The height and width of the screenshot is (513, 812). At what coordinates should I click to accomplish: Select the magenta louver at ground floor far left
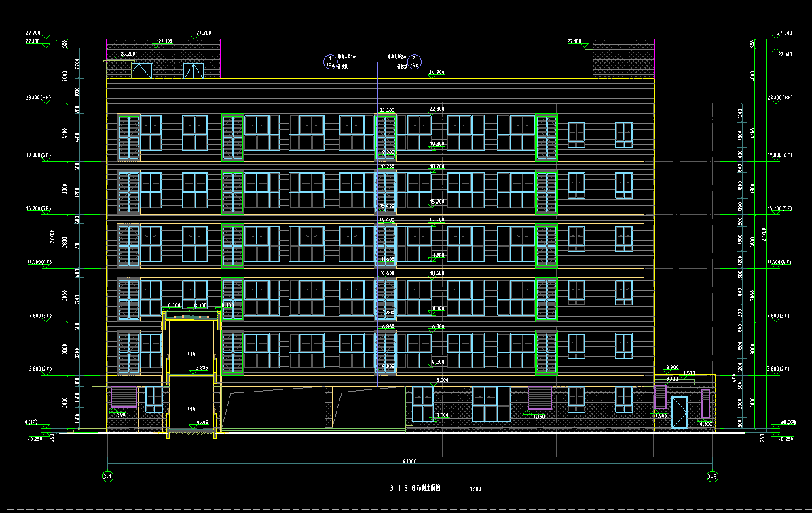(124, 397)
